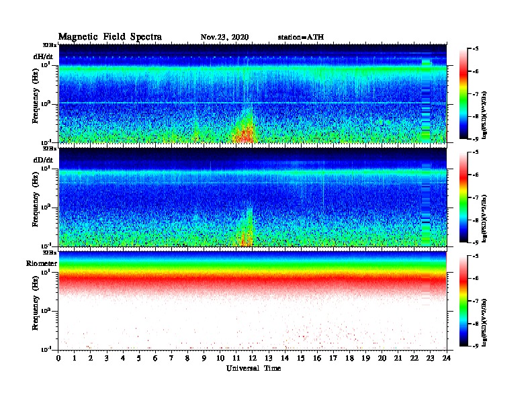Click hour "21" on the time axis
This screenshot has width=532, height=411.
point(398,359)
